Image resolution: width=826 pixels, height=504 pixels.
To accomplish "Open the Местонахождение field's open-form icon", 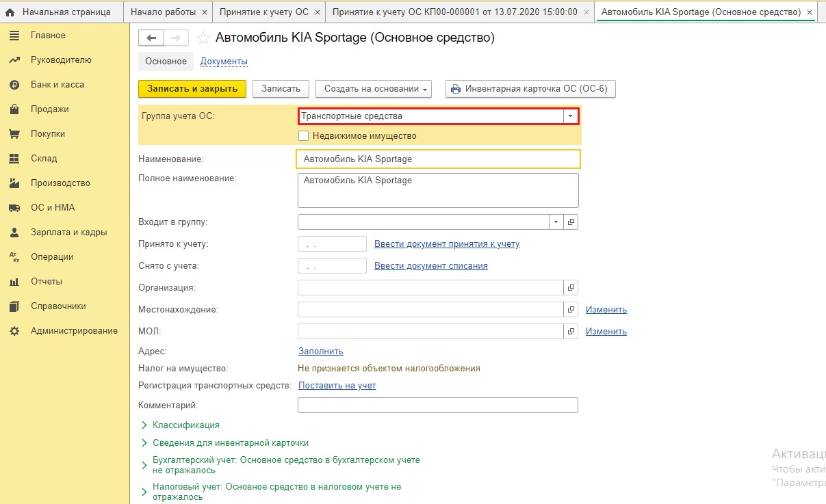I will pos(571,310).
